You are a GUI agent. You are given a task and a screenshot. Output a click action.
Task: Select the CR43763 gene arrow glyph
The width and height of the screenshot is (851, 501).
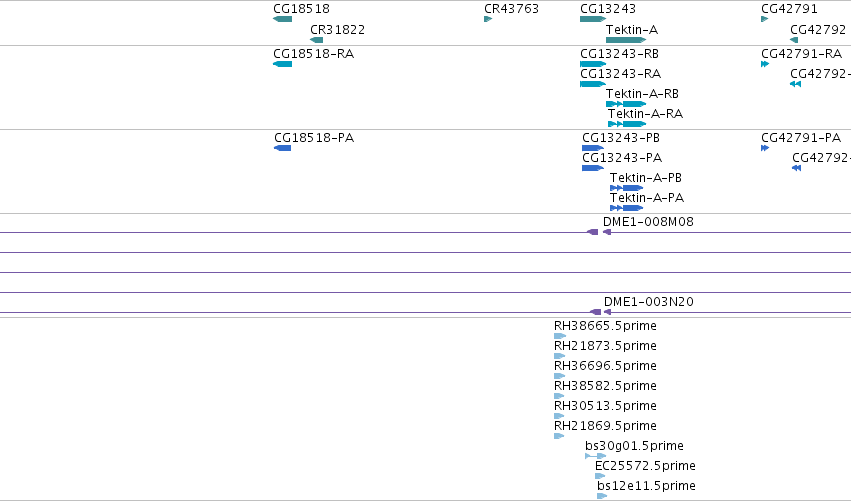point(488,19)
